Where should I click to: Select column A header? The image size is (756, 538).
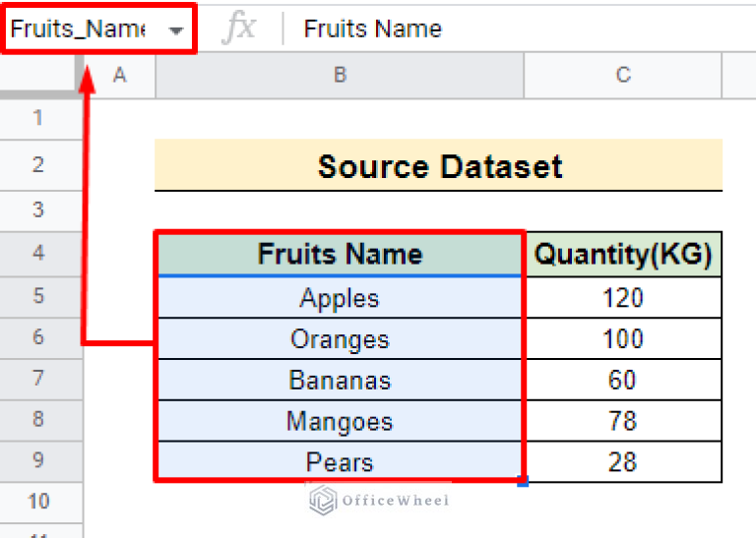(x=119, y=75)
